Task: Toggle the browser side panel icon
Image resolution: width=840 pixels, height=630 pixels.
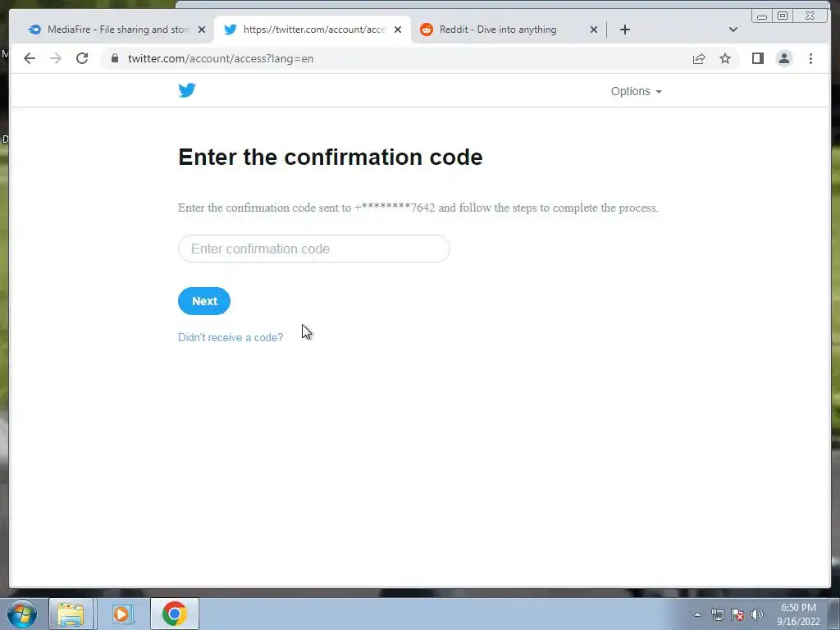Action: click(x=757, y=58)
